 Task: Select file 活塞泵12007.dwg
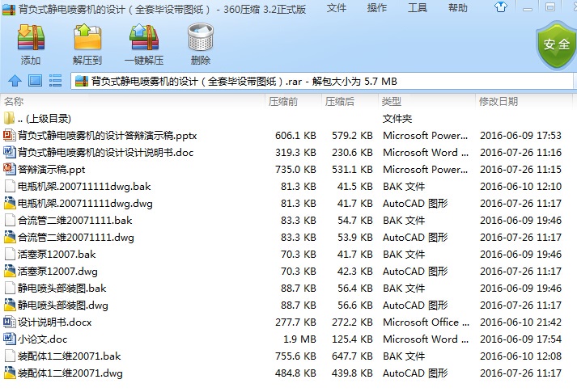tap(286, 271)
